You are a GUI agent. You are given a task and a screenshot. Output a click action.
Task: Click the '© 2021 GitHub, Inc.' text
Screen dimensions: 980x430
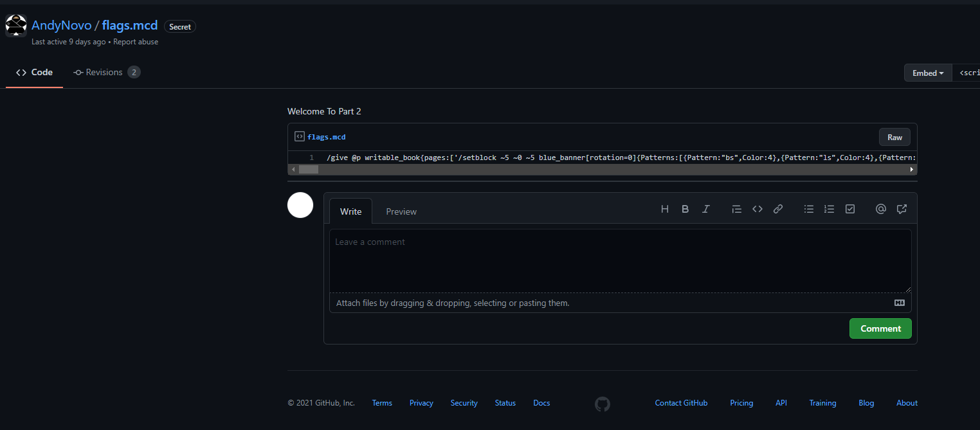(321, 403)
